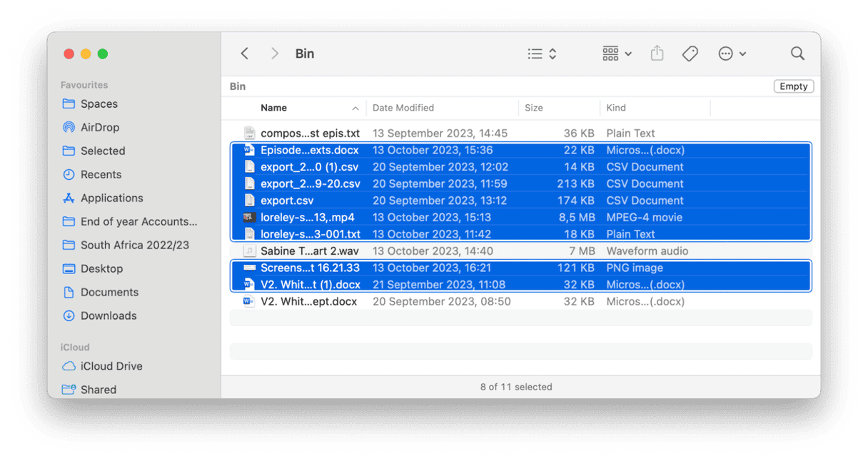The image size is (868, 461).
Task: Sort by Date Modified column header
Action: [403, 108]
